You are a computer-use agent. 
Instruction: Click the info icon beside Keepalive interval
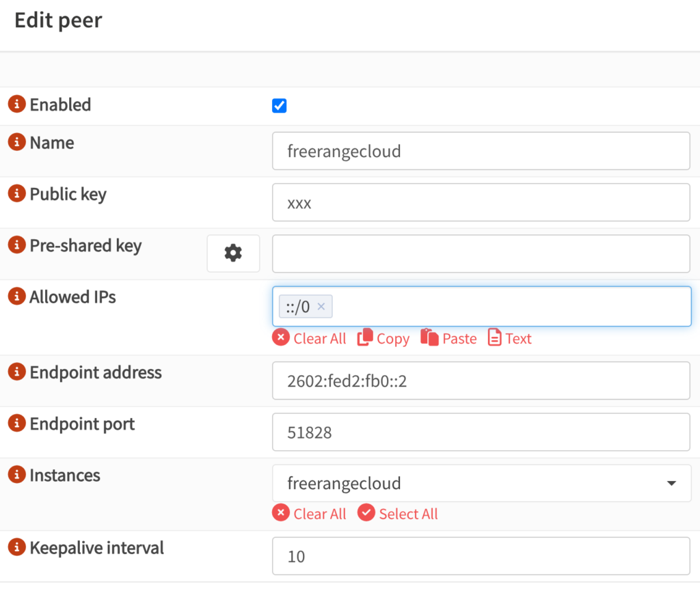click(16, 547)
